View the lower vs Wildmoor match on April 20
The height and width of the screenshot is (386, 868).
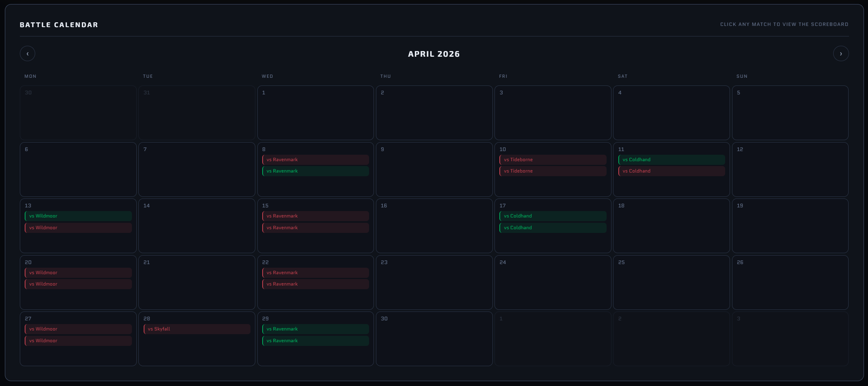tap(78, 284)
